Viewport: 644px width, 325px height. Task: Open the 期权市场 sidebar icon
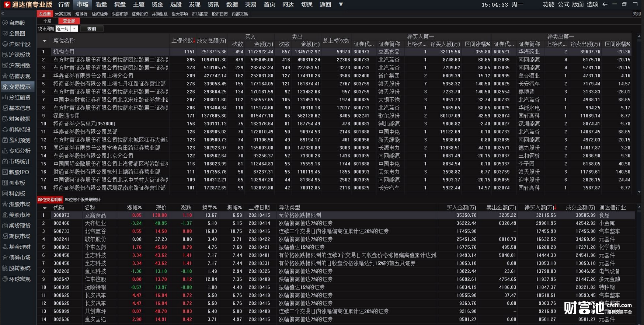tap(5, 237)
